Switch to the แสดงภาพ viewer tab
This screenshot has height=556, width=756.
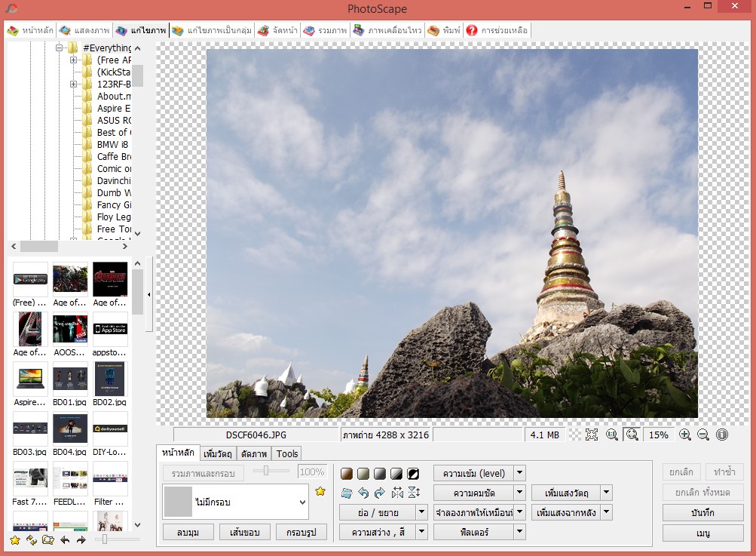84,30
